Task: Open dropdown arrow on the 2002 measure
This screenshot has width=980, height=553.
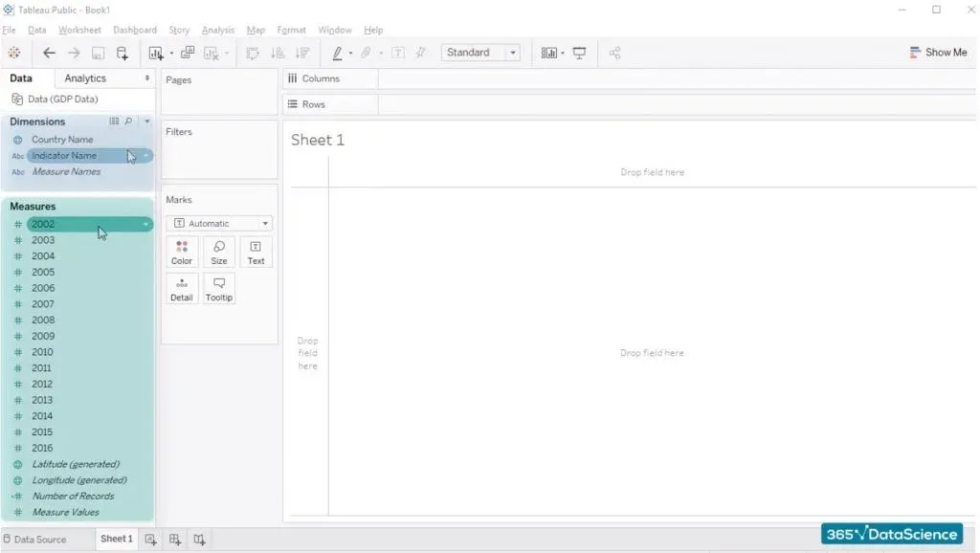Action: click(145, 224)
